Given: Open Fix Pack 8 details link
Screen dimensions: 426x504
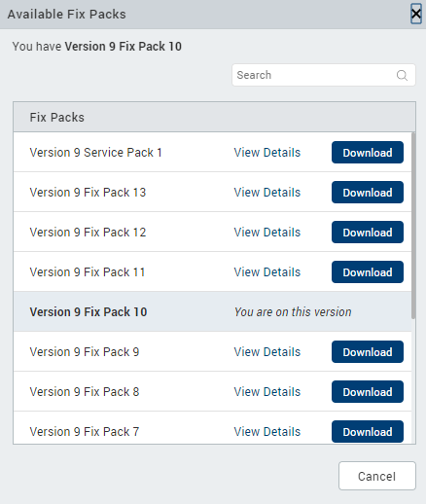Looking at the screenshot, I should (x=267, y=392).
